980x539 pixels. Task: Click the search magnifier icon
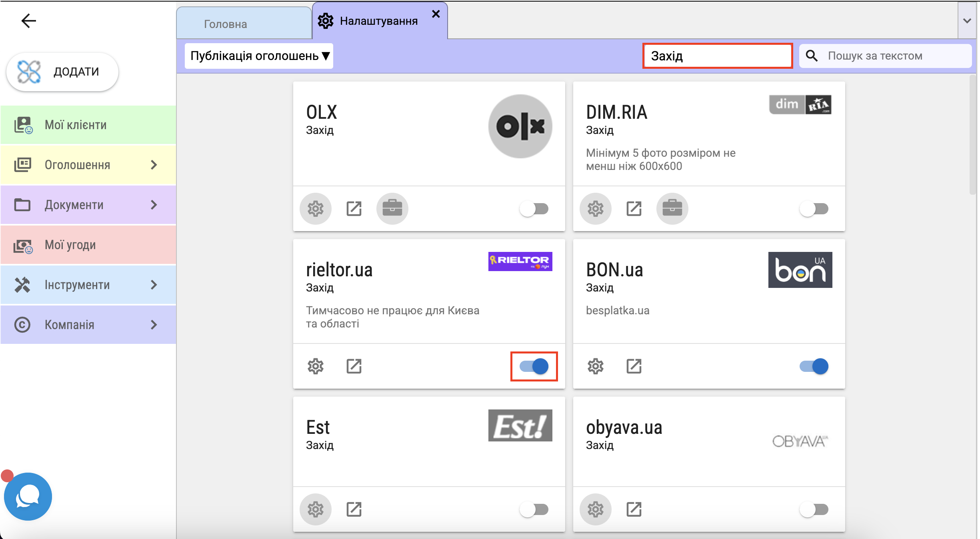tap(812, 56)
